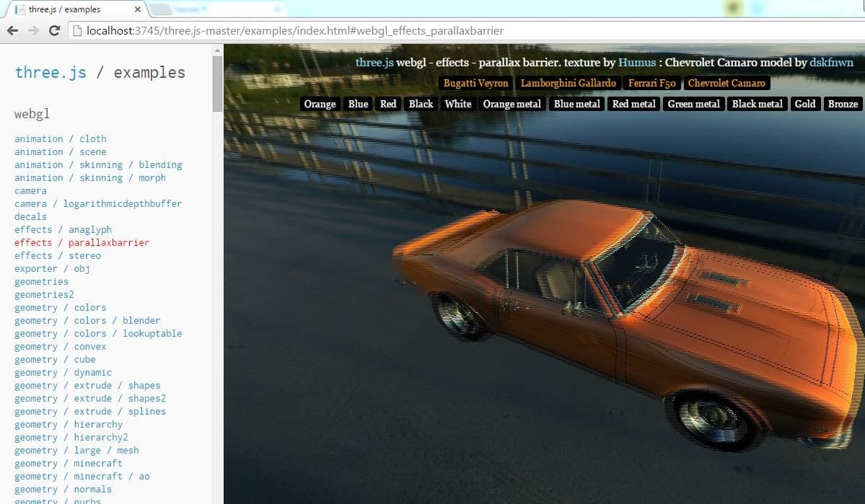The width and height of the screenshot is (865, 504).
Task: Open geometry / extrude / shapes example
Action: pyautogui.click(x=87, y=386)
